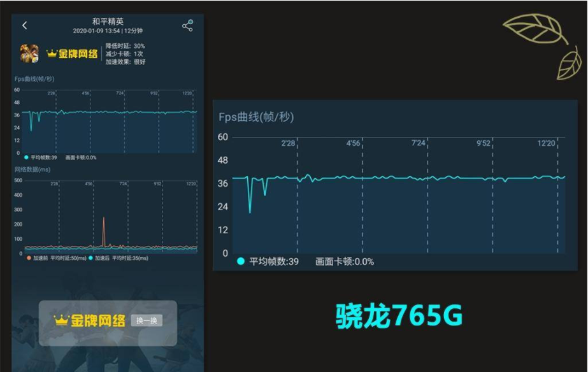Click the 网络数据(ms) chart heading
Image resolution: width=588 pixels, height=372 pixels.
[x=32, y=169]
